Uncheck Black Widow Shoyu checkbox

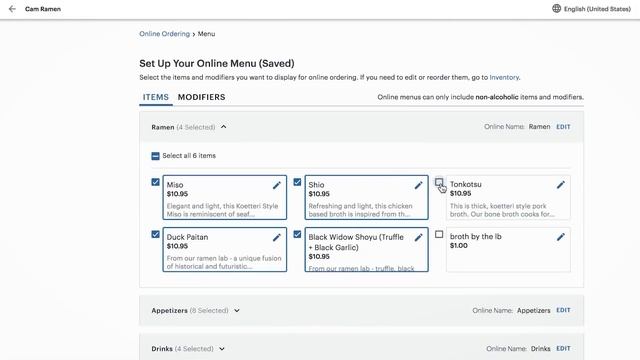(297, 234)
